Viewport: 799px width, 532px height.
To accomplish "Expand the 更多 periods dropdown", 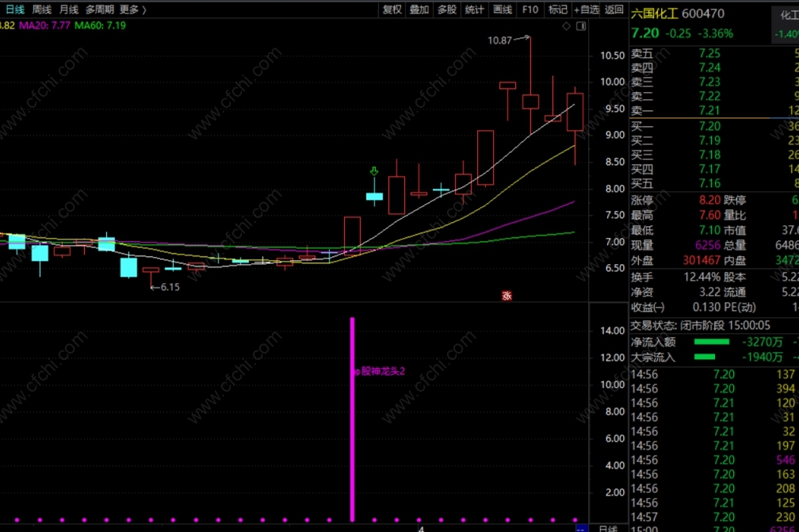I will click(132, 10).
